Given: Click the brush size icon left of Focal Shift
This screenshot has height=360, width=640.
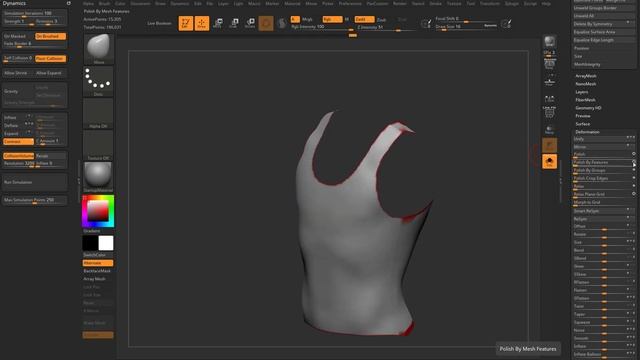Looking at the screenshot, I should pos(426,24).
